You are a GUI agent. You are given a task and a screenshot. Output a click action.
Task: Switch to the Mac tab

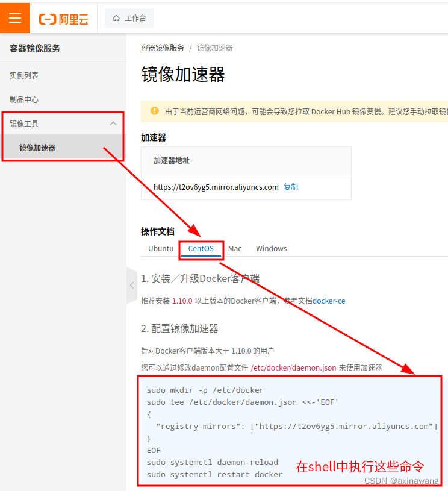tap(235, 249)
